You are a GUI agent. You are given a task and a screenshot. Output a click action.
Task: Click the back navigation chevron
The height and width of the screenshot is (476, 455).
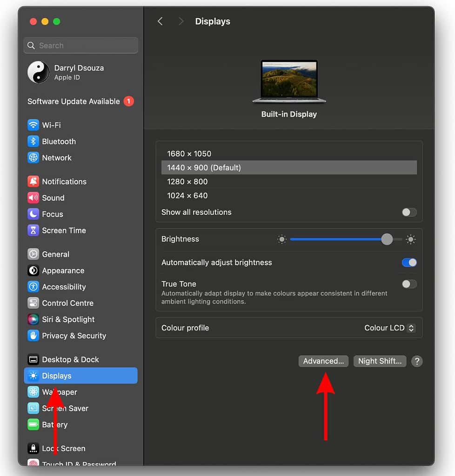tap(160, 21)
